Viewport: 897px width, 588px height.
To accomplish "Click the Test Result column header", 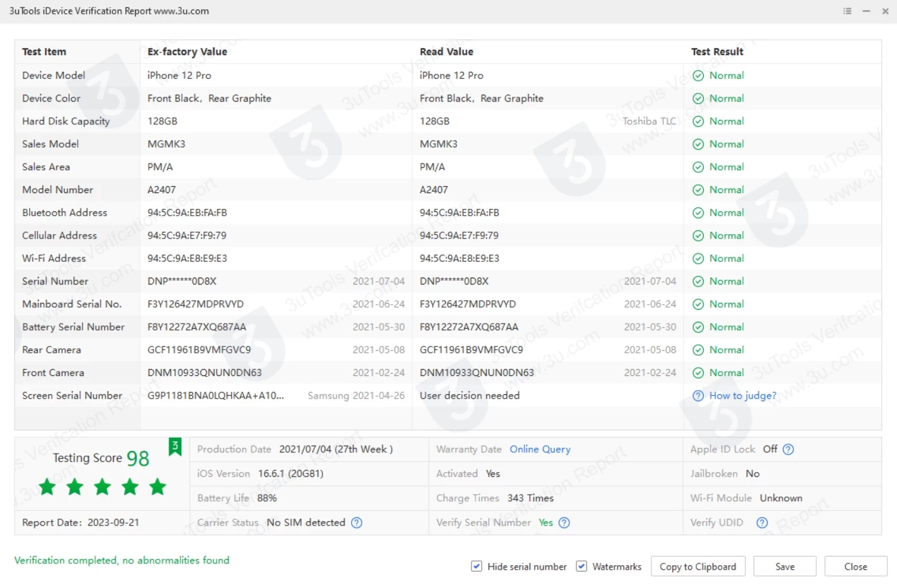I will tap(717, 52).
